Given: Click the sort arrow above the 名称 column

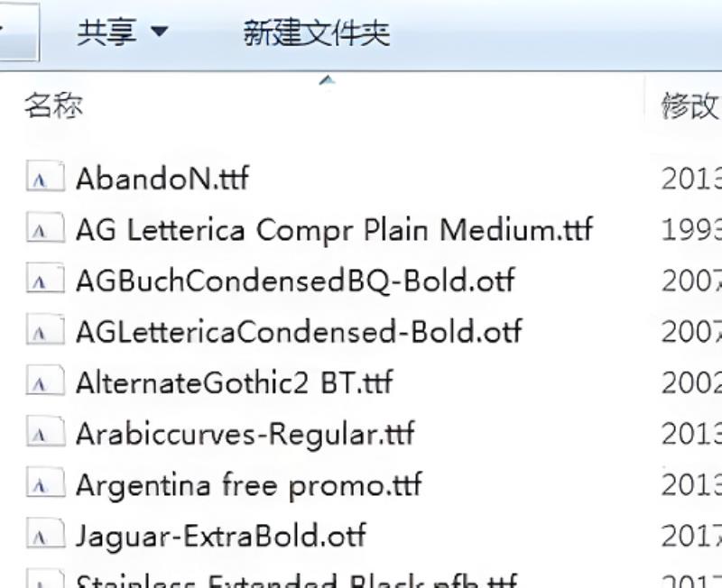Looking at the screenshot, I should [x=327, y=81].
